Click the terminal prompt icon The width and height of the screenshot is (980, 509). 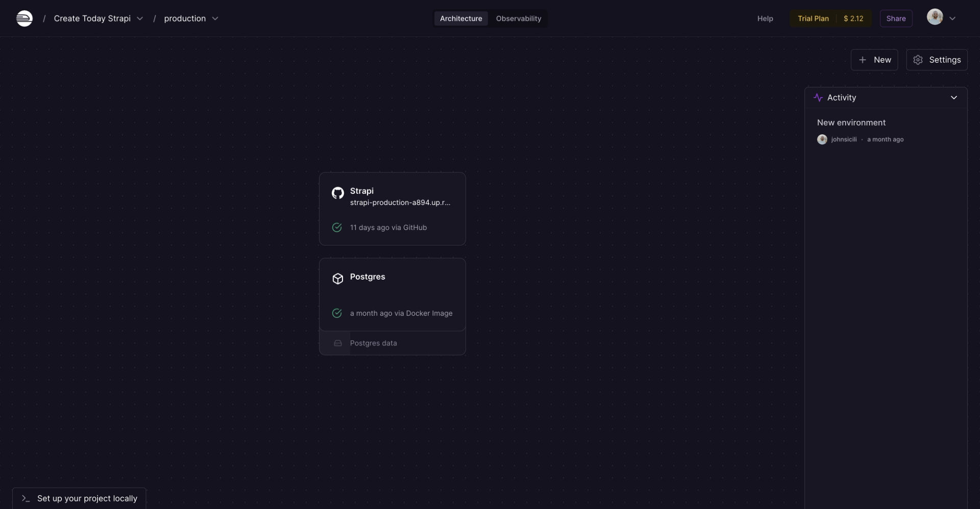(x=26, y=498)
